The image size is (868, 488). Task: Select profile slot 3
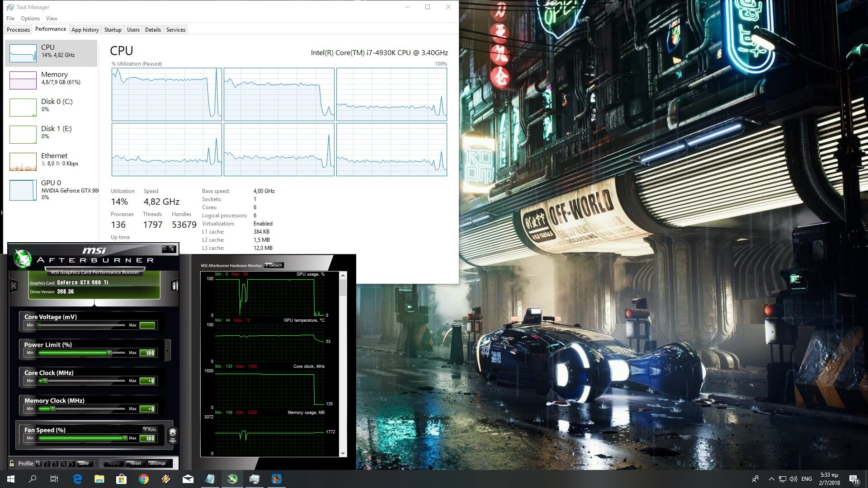[x=55, y=464]
